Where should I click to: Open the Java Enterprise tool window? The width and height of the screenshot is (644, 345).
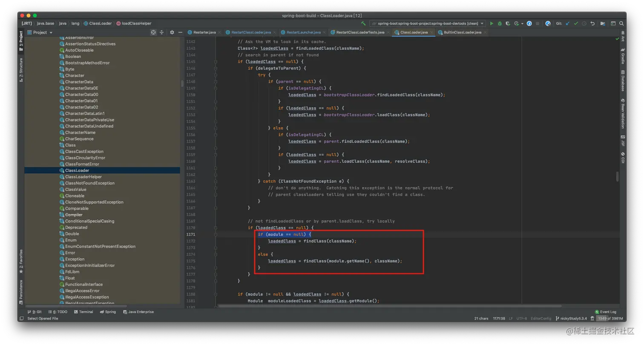click(x=138, y=312)
